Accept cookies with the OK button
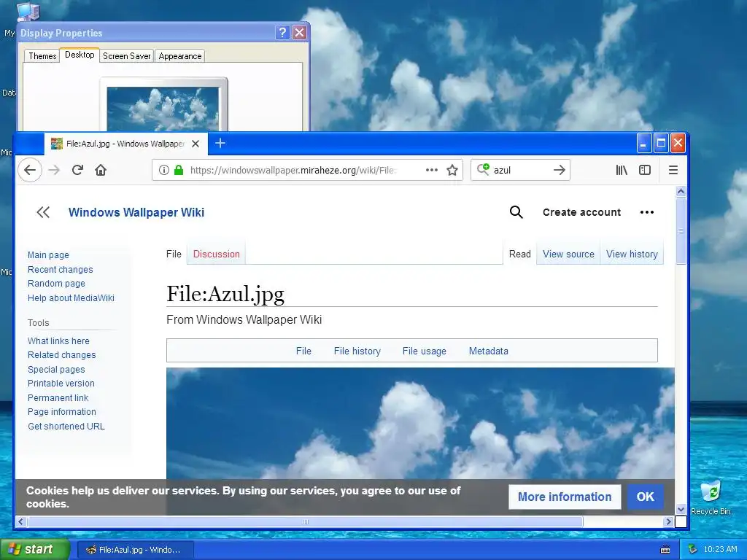747x560 pixels. (646, 497)
